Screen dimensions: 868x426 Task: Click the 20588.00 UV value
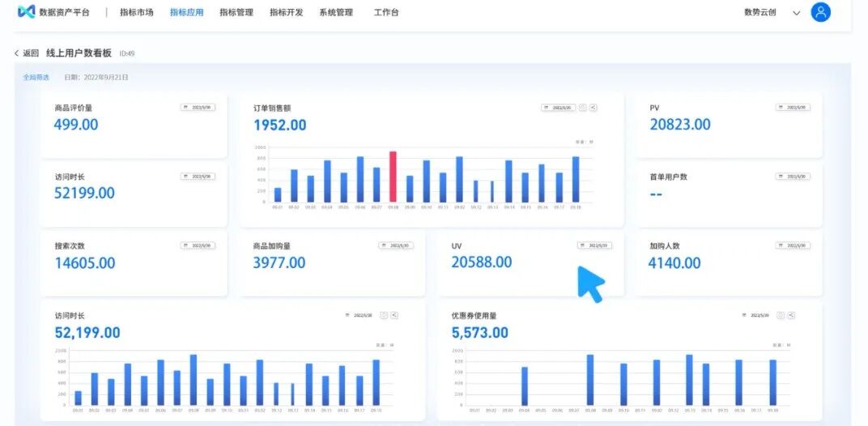pos(482,262)
